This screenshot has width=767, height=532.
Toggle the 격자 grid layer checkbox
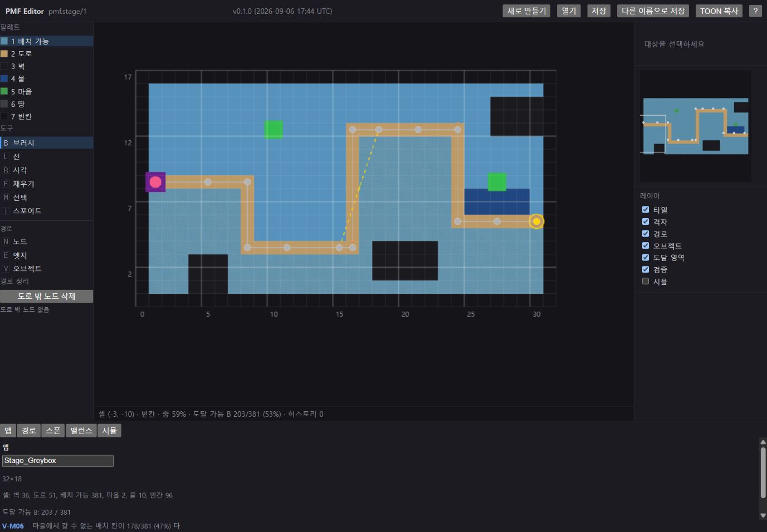click(646, 221)
